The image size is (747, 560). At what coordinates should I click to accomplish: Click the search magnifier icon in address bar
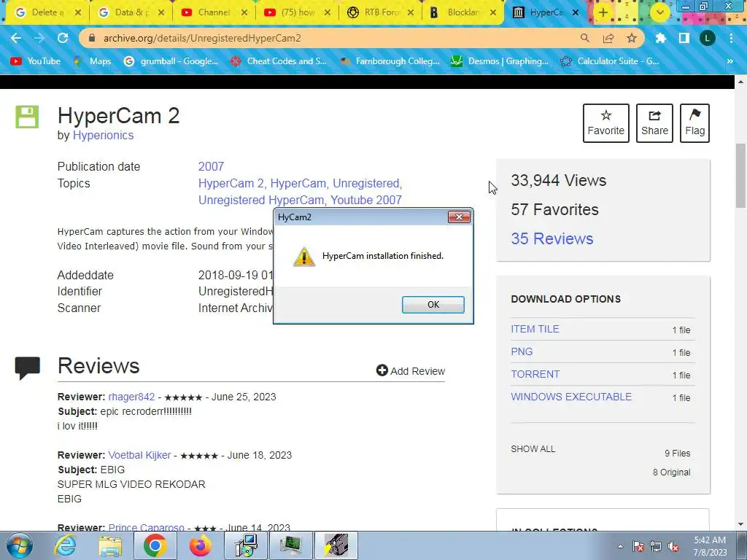coord(585,38)
